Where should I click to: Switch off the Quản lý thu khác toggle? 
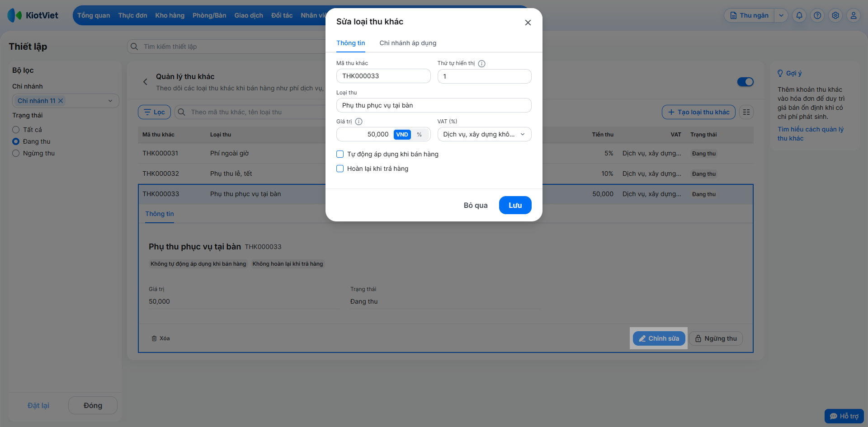tap(745, 82)
